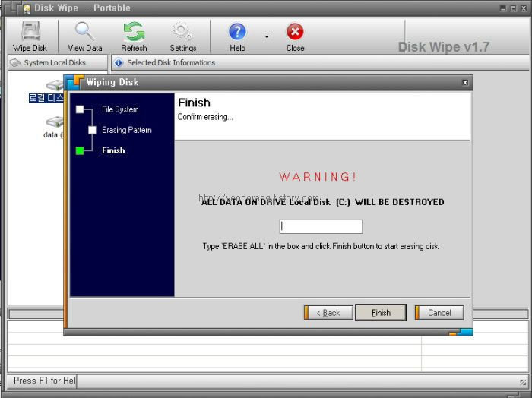
Task: Close the Wiping Disk dialog
Action: click(x=465, y=82)
